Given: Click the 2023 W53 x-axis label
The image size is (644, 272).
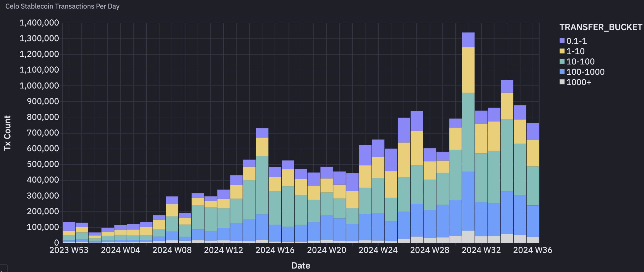Looking at the screenshot, I should click(69, 250).
